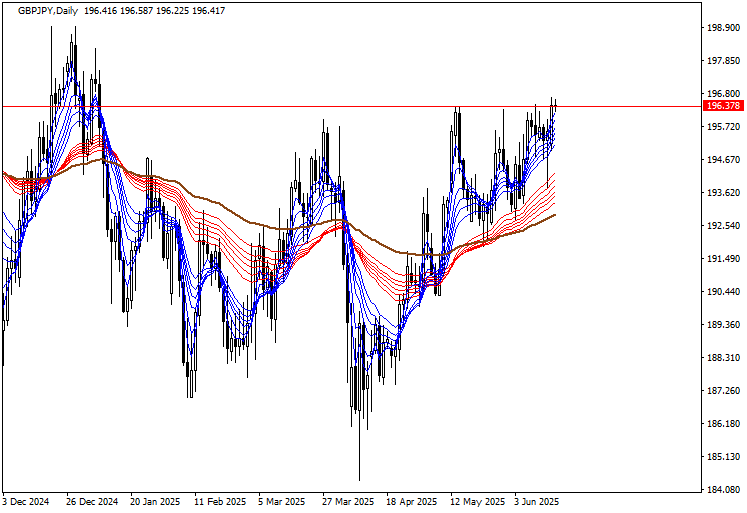Click the 191.490 price scale label
The width and height of the screenshot is (747, 513).
[x=723, y=259]
